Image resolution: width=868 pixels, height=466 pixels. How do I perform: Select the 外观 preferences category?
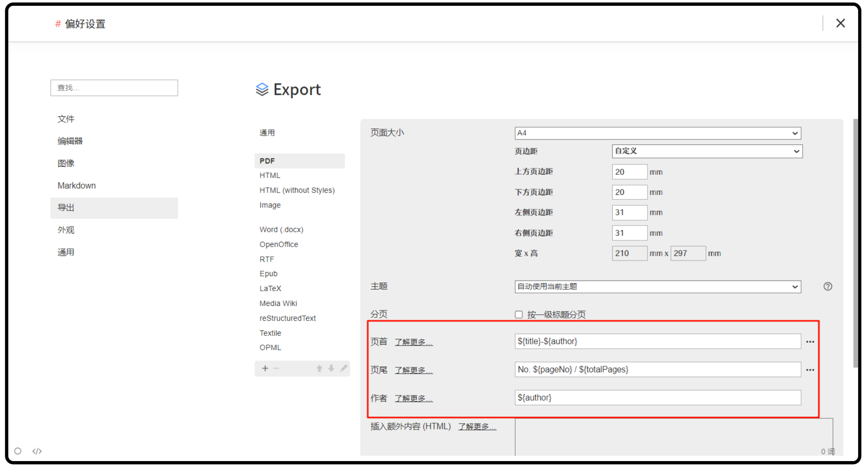(66, 230)
